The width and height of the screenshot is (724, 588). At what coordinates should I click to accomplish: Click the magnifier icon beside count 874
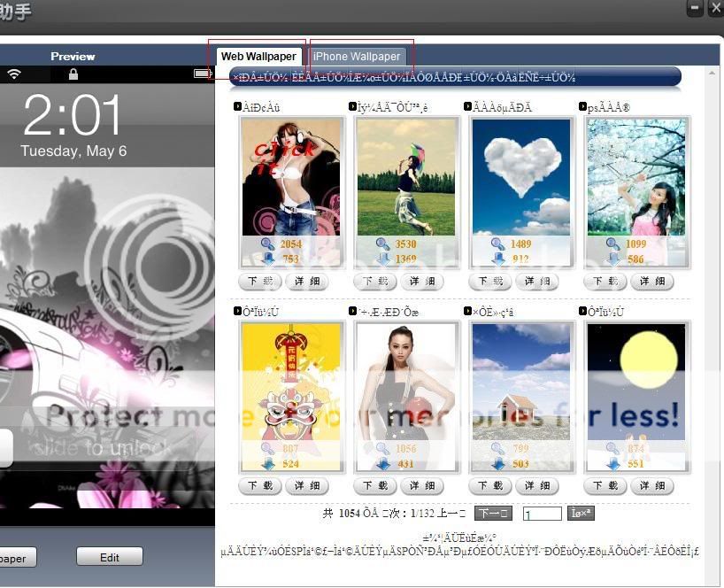coord(612,448)
